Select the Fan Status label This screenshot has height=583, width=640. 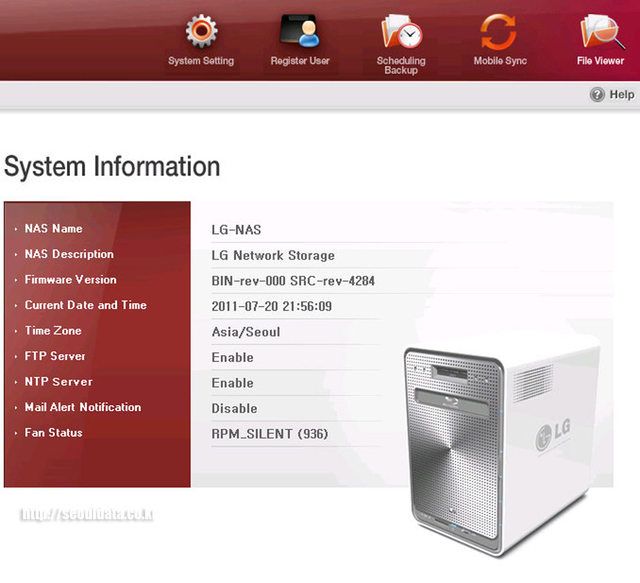point(53,433)
